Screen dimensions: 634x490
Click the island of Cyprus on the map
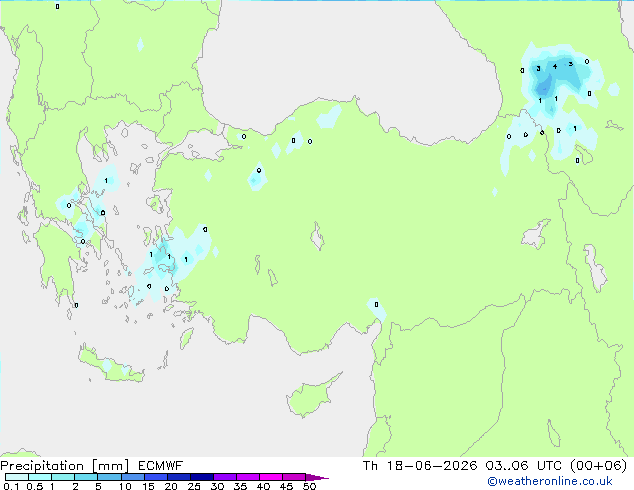pyautogui.click(x=311, y=396)
